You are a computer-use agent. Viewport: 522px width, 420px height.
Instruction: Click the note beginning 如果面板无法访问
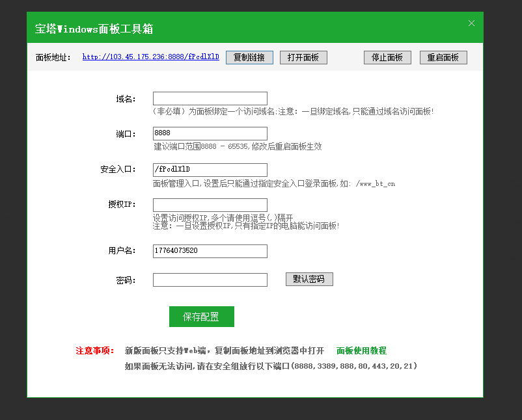point(271,366)
